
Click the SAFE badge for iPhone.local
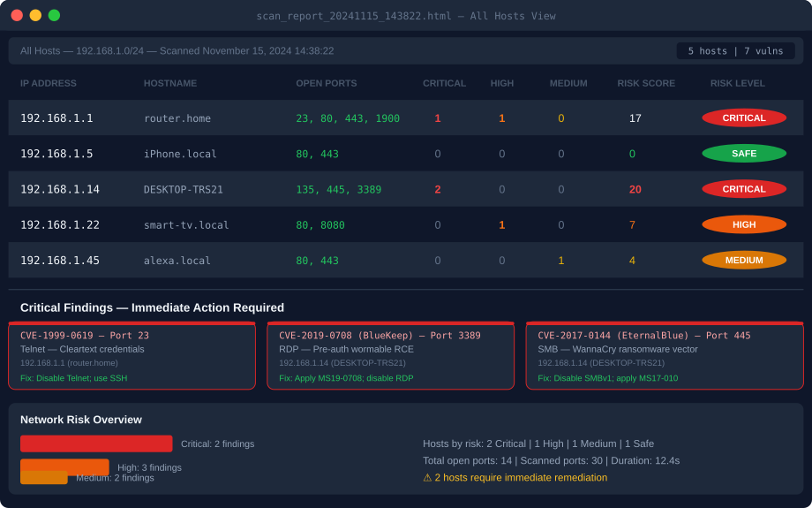tap(744, 154)
